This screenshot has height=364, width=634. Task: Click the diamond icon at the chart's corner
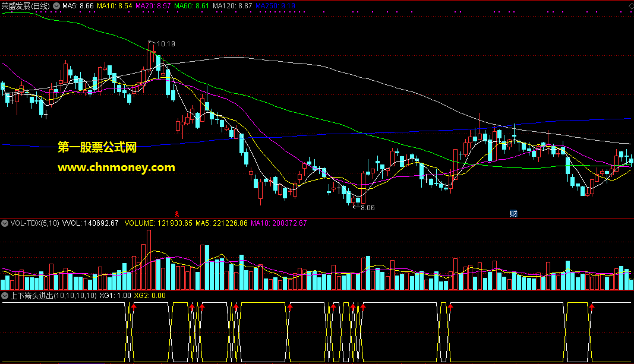pyautogui.click(x=631, y=6)
